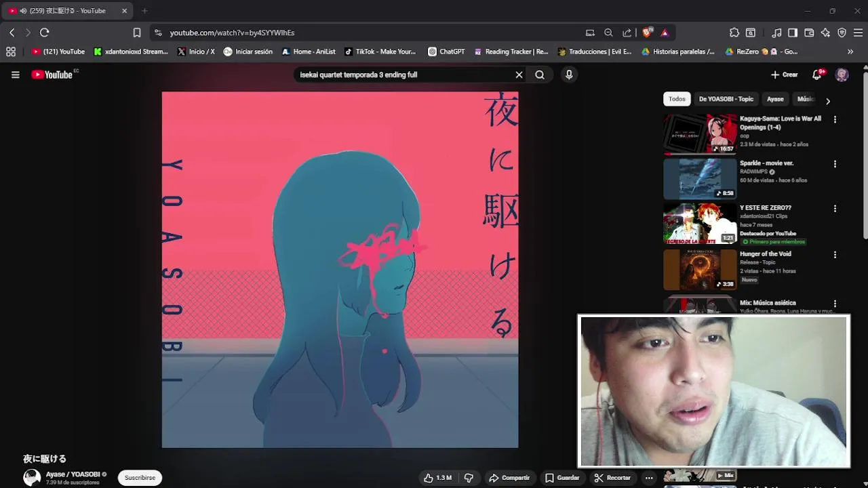Open the ChatGPT bookmark

[446, 52]
